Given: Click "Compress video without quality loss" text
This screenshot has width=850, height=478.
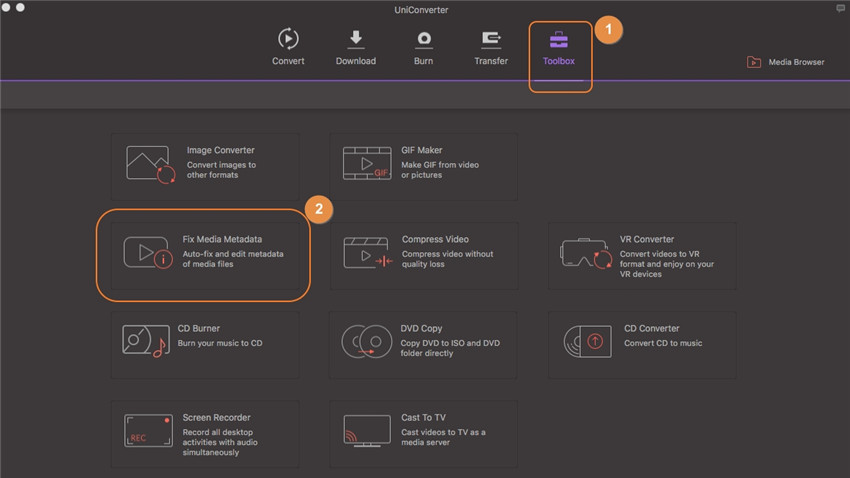Looking at the screenshot, I should (x=448, y=259).
